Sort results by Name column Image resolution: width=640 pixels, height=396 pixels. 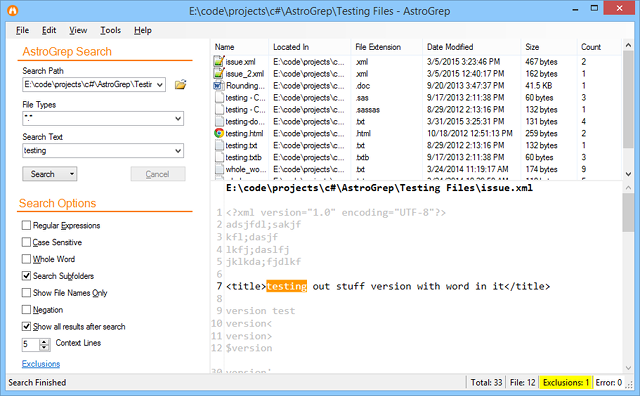coord(240,47)
